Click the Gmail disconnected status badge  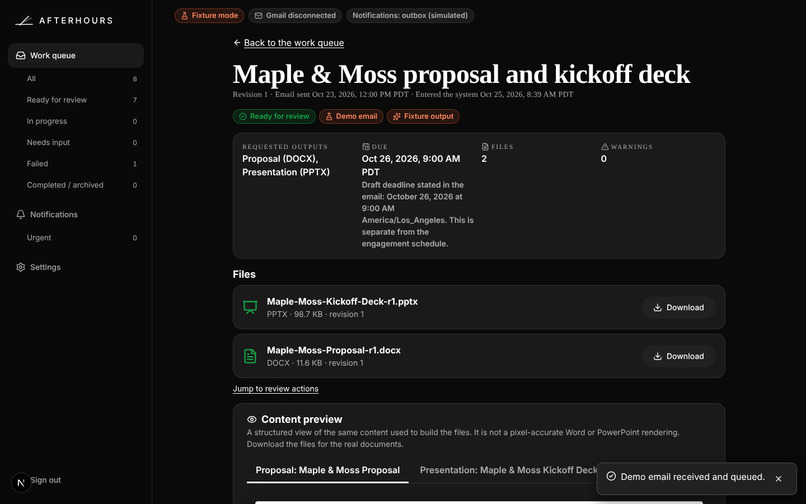[x=295, y=15]
